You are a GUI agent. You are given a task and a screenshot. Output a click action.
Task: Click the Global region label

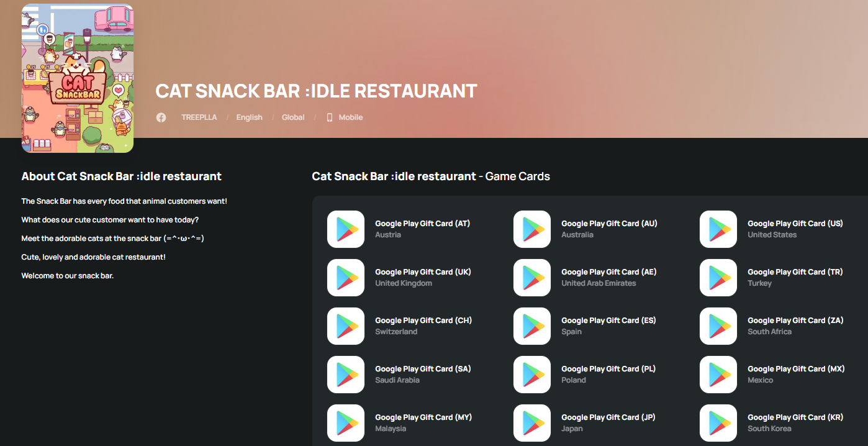(293, 117)
